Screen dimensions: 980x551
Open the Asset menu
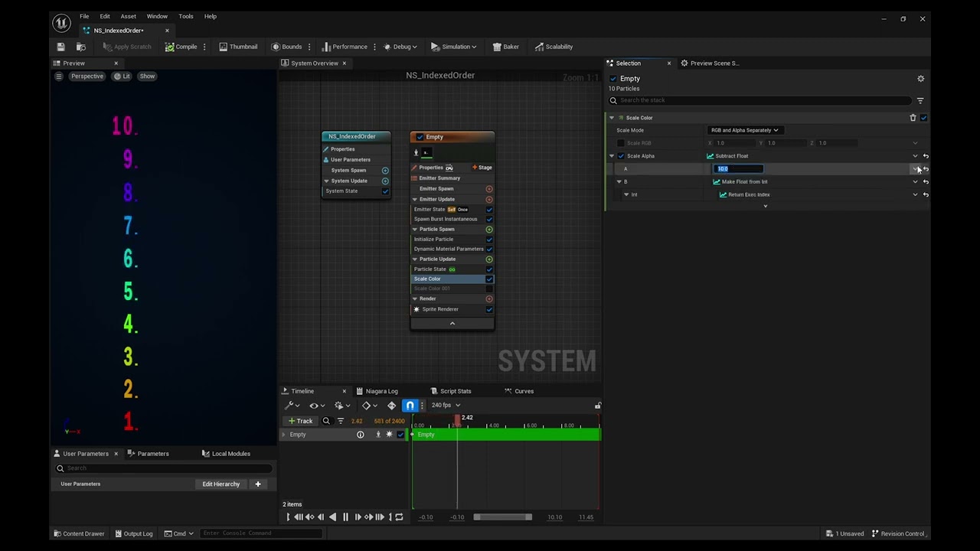tap(128, 16)
